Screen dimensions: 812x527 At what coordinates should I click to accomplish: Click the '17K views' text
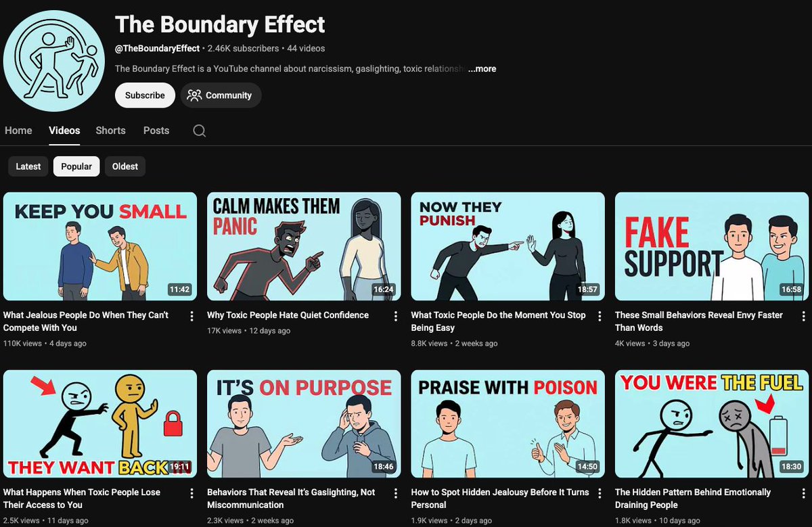point(224,331)
